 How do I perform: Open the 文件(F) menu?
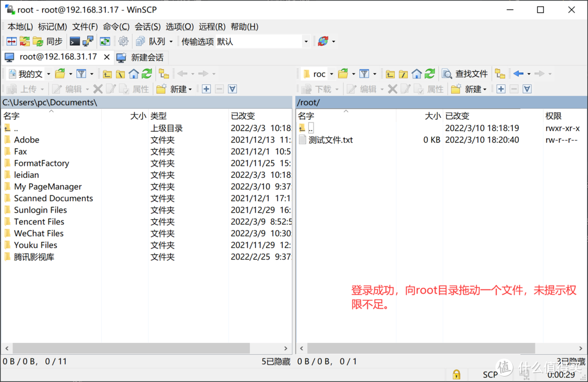[85, 27]
